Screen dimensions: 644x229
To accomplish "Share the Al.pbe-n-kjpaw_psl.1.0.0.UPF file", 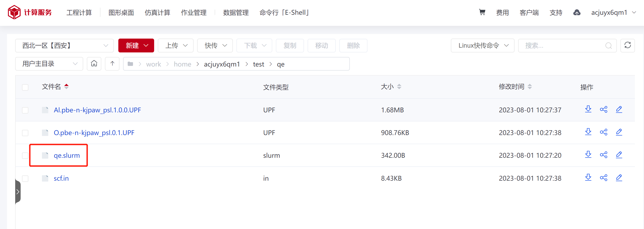I will pyautogui.click(x=603, y=109).
